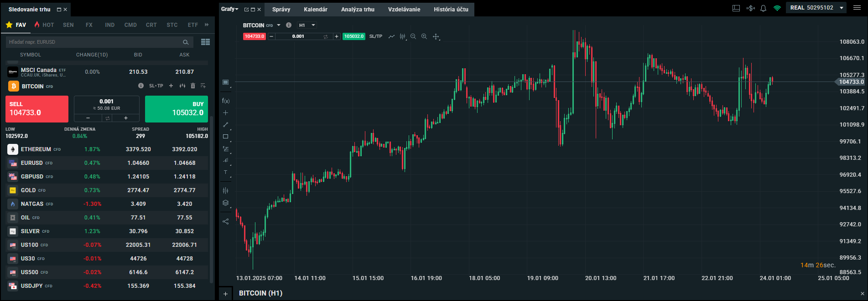This screenshot has width=868, height=301.
Task: Zoom out the Bitcoin chart
Action: pos(413,36)
